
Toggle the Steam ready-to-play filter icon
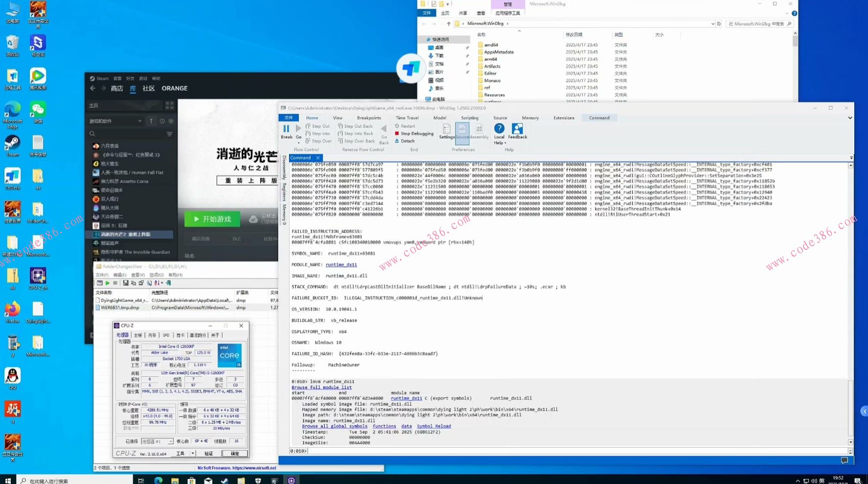pos(171,121)
